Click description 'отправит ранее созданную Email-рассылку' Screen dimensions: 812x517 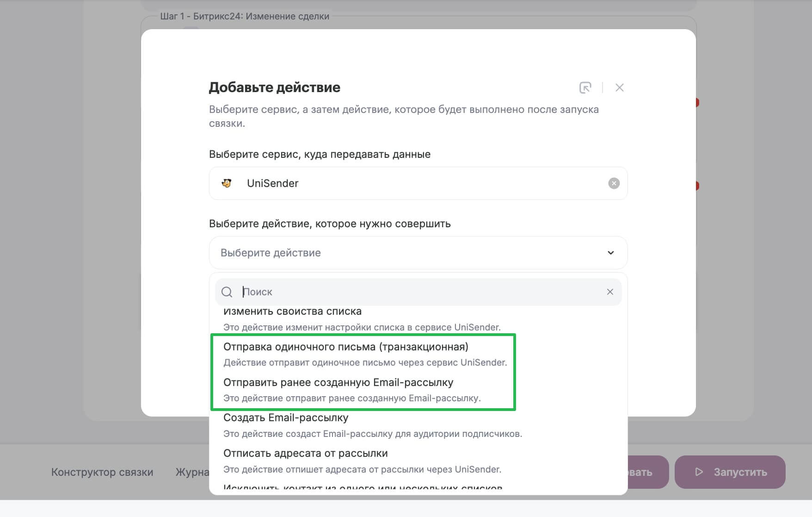tap(352, 398)
